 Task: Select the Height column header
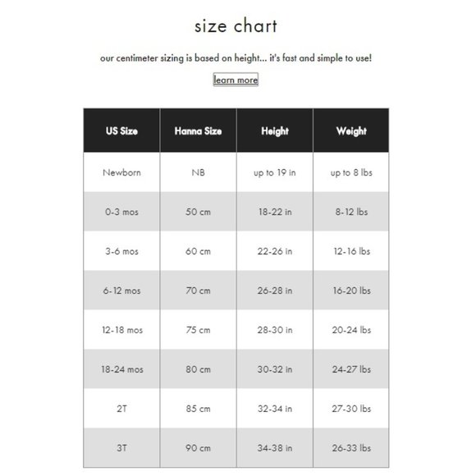(x=275, y=130)
